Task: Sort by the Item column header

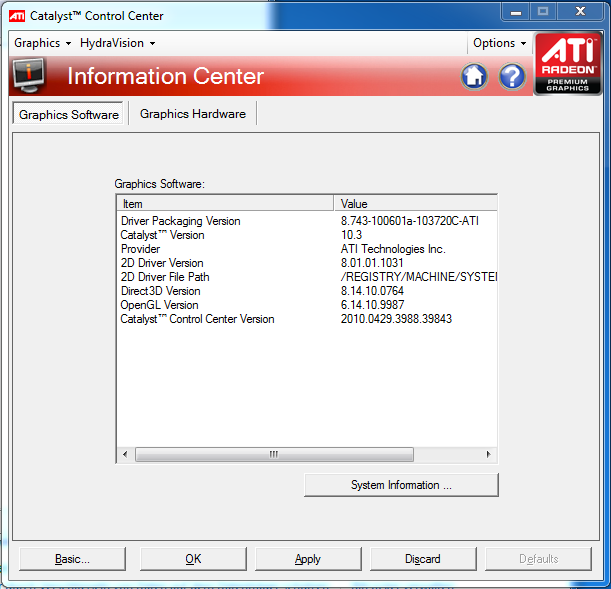Action: pyautogui.click(x=225, y=204)
